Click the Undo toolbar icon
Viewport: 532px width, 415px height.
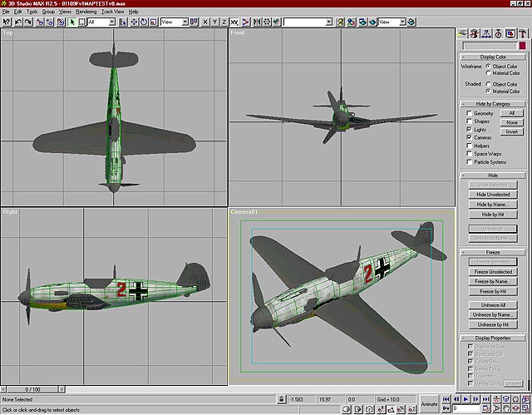tap(18, 22)
